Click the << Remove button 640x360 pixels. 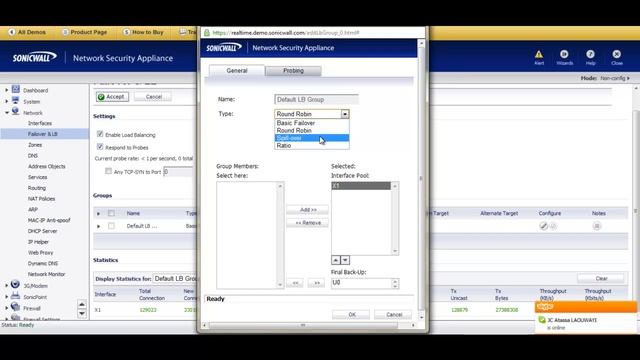(308, 223)
